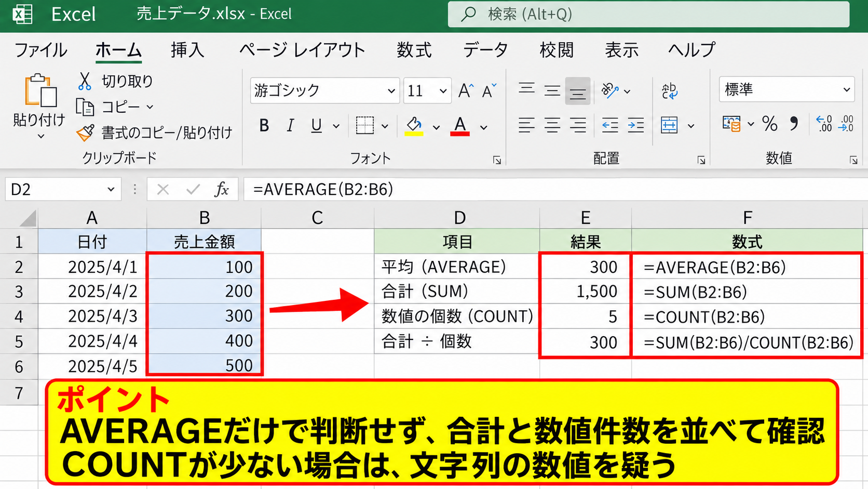Click the Paste (貼り付け) clipboard icon
The width and height of the screenshot is (868, 489).
pos(40,91)
